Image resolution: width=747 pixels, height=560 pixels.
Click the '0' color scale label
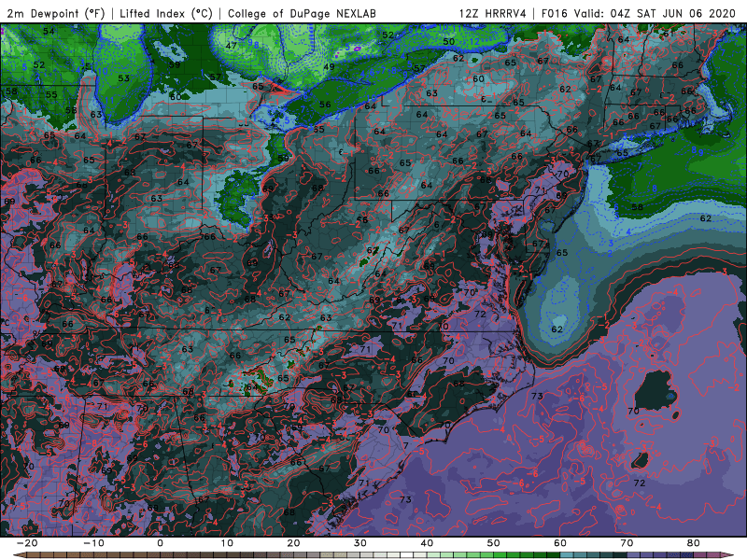click(x=160, y=543)
